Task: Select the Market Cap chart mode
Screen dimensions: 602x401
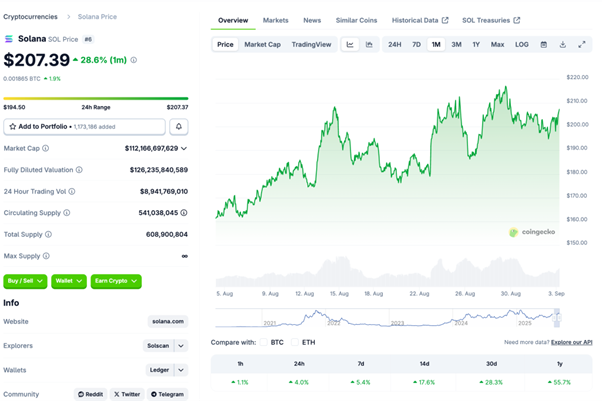Action: (x=263, y=45)
